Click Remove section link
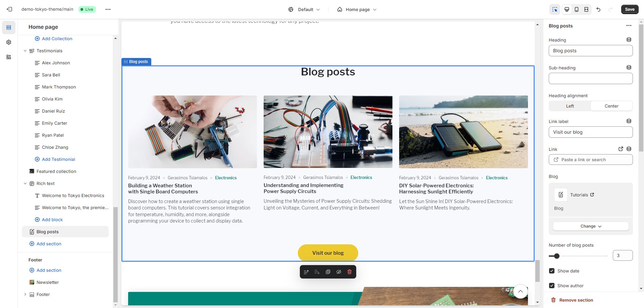This screenshot has height=308, width=644. [576, 300]
